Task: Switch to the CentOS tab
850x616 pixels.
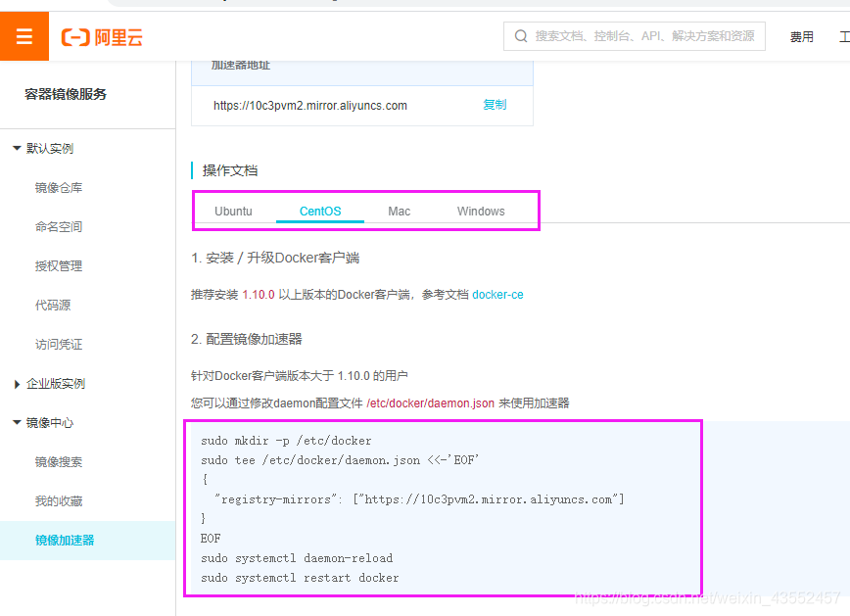Action: point(320,211)
